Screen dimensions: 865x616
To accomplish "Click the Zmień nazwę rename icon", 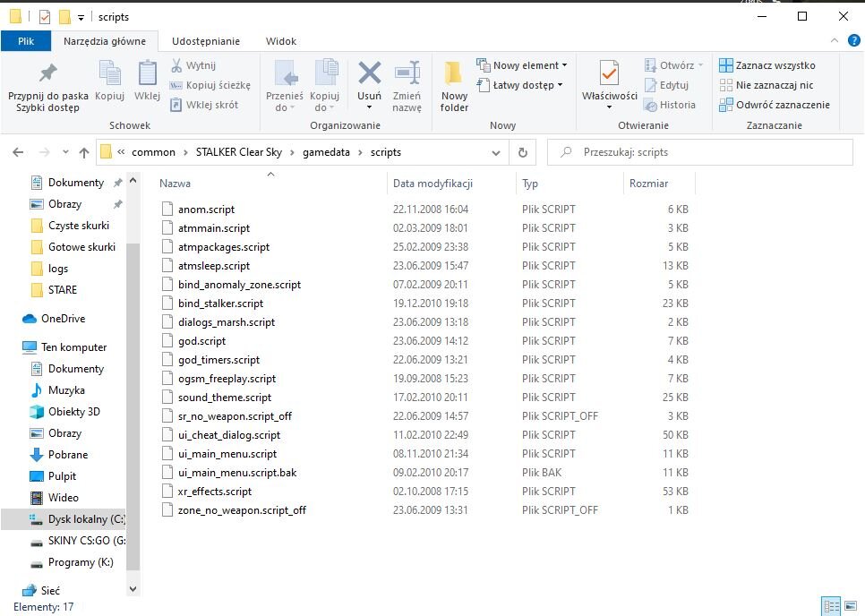I will [x=407, y=75].
